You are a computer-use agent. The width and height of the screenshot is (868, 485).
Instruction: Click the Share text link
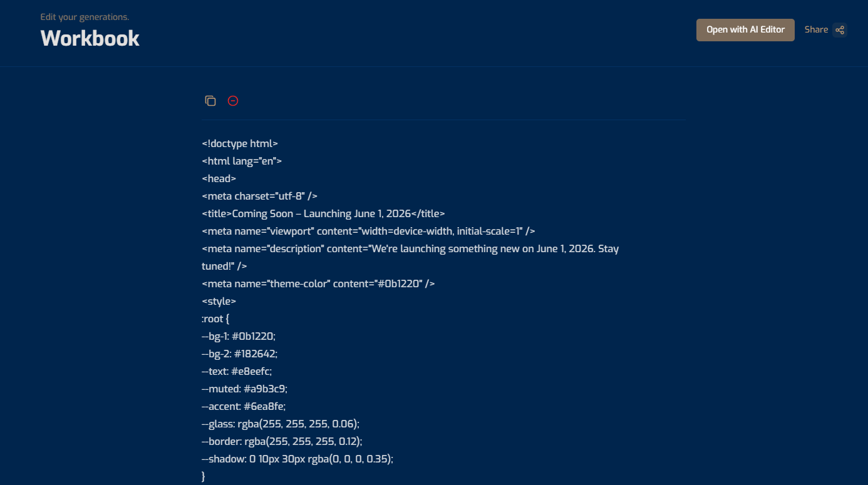pyautogui.click(x=816, y=30)
